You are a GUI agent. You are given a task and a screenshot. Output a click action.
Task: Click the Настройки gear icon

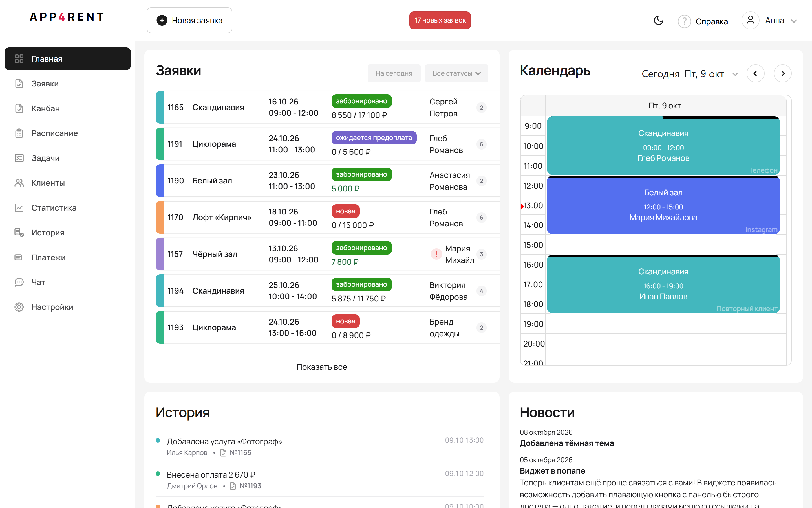tap(19, 307)
